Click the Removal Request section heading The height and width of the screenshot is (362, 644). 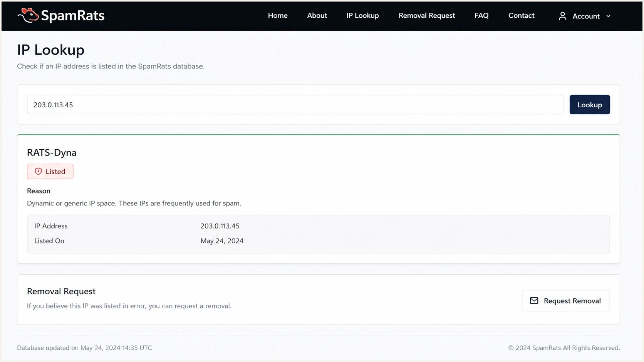pyautogui.click(x=61, y=291)
